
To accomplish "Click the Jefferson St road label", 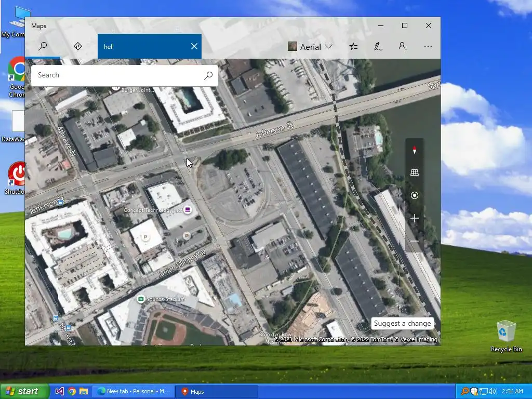I will pyautogui.click(x=274, y=130).
